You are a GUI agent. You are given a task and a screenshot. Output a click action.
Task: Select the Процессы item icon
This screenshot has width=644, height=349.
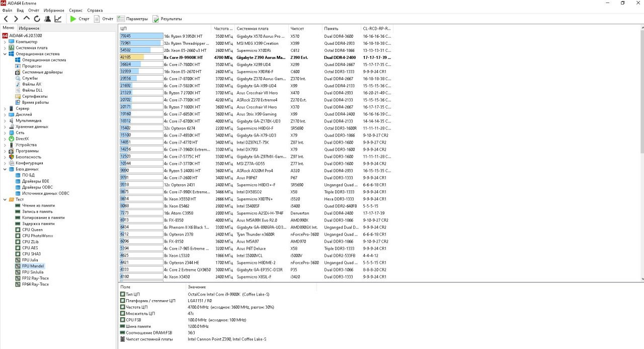18,66
